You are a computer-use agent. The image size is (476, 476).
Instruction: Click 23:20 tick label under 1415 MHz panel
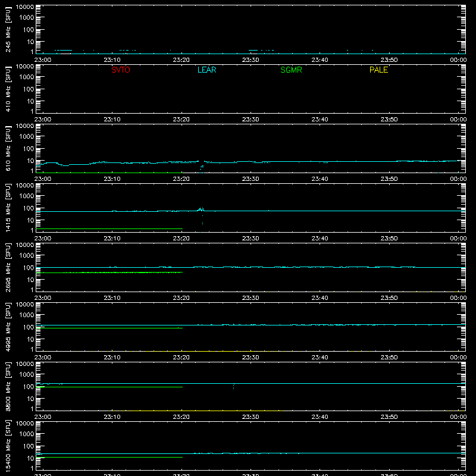[181, 239]
